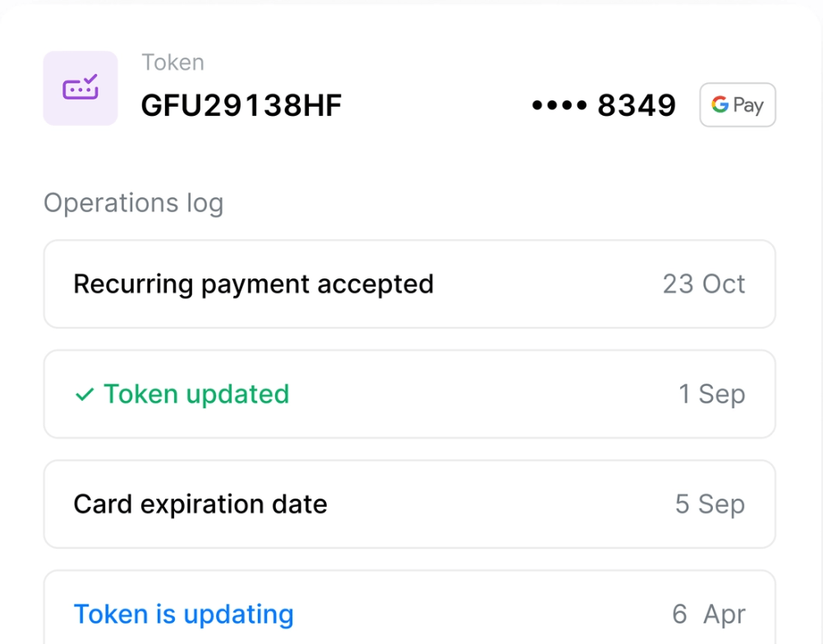
Task: Select the token ID GFU29138HF
Action: 241,104
